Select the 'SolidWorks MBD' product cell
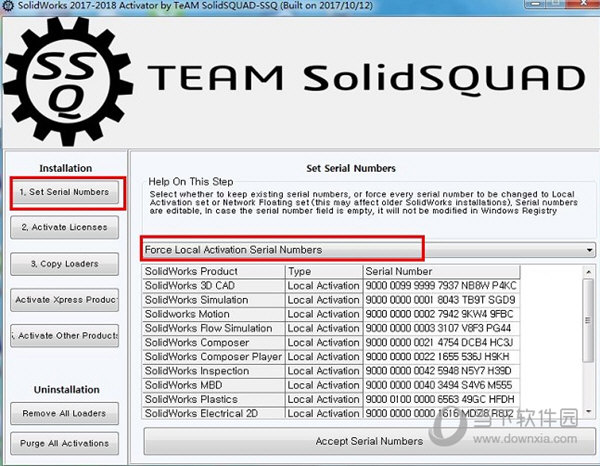The image size is (600, 466). point(214,385)
